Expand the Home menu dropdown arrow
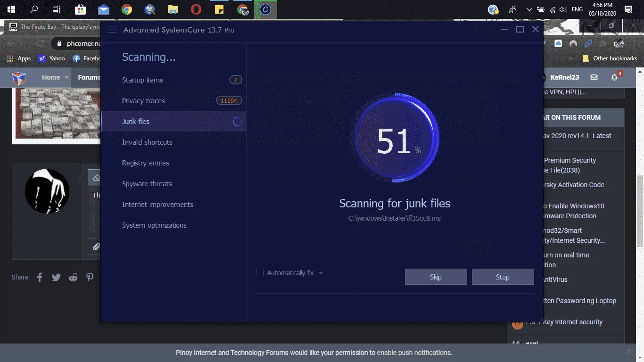 coord(67,77)
